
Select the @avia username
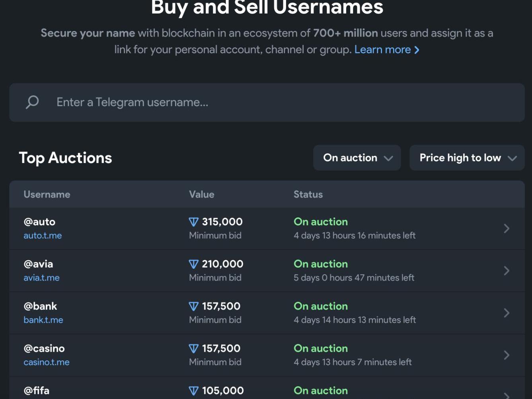[38, 264]
